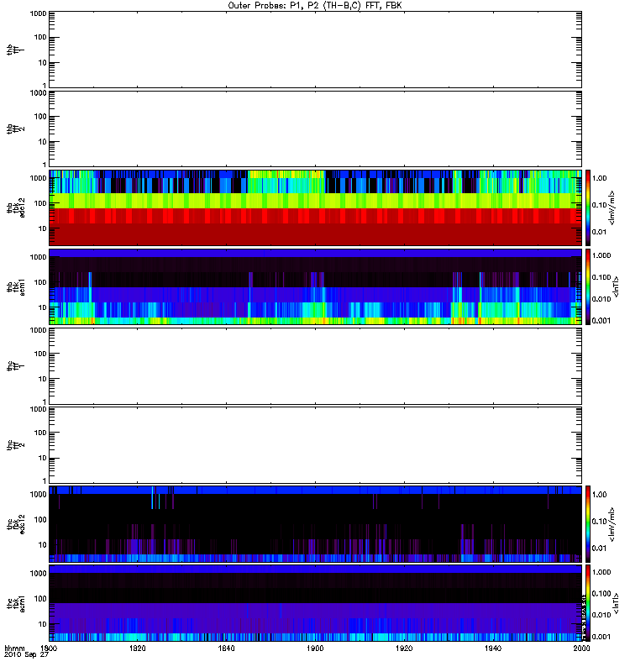Image resolution: width=630 pixels, height=672 pixels.
Task: Click the '1820' time axis label
Action: pos(137,648)
